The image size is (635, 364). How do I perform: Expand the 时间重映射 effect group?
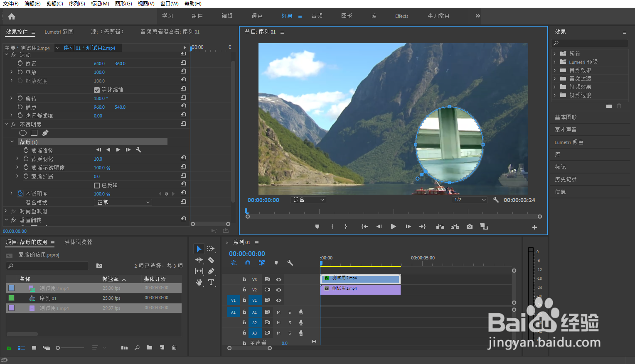[x=6, y=211]
